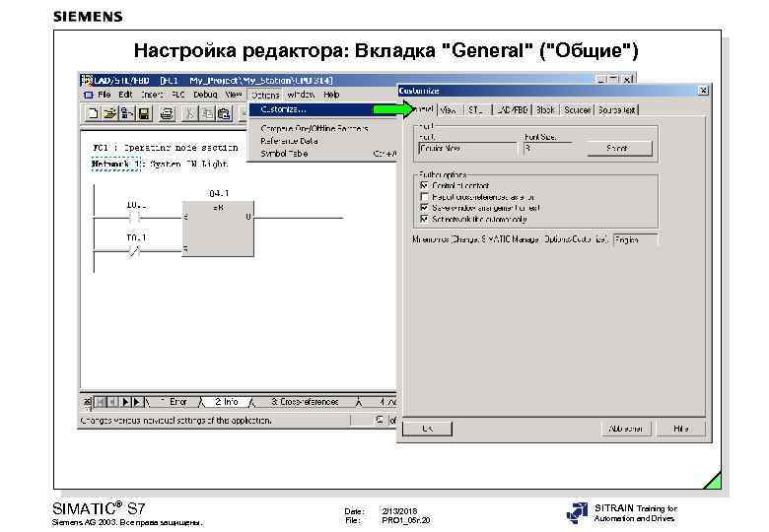Image resolution: width=769 pixels, height=532 pixels.
Task: Open the 2: Info output tab
Action: (x=227, y=402)
